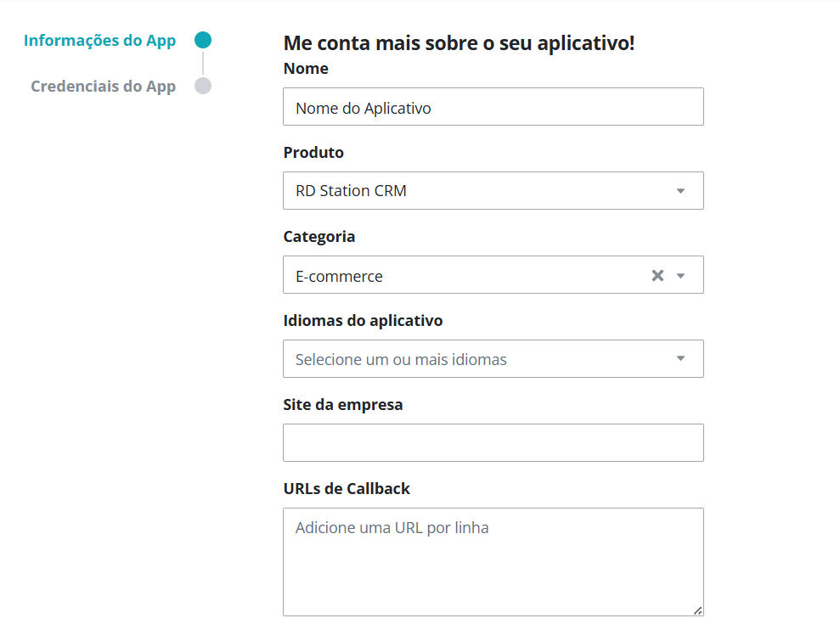Click the Idiomas do aplicativo dropdown arrow

pos(680,359)
